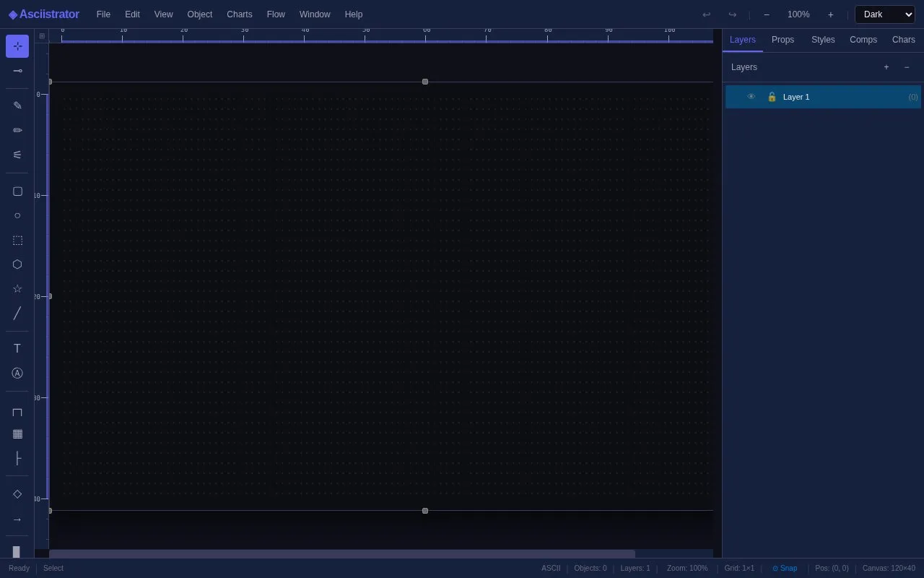924x578 pixels.
Task: Switch to the Styles tab
Action: [x=823, y=40]
